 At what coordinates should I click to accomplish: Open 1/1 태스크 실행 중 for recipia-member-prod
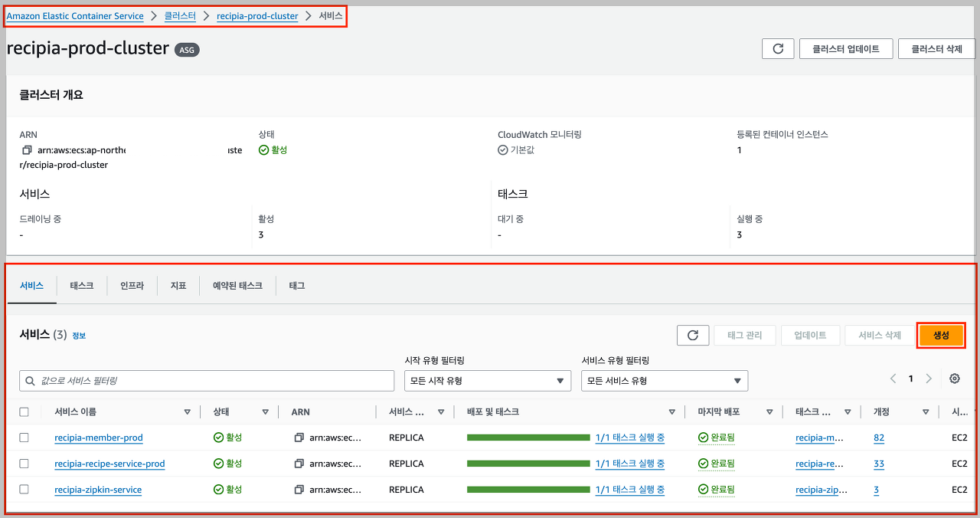click(629, 438)
